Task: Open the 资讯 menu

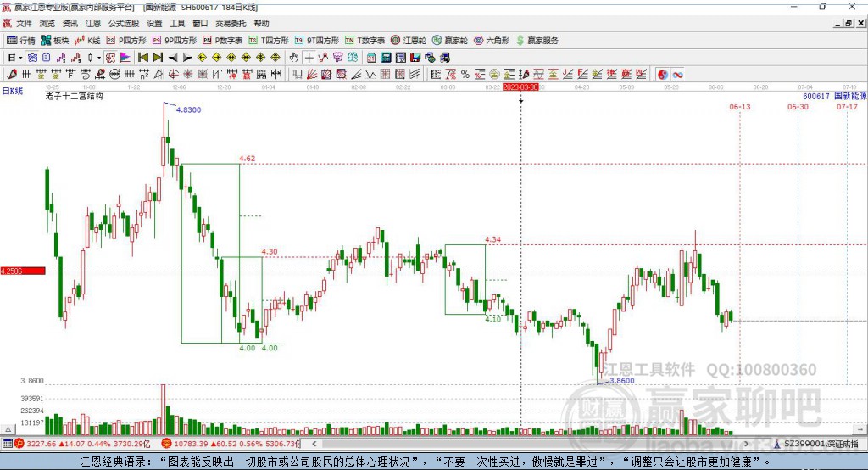Action: click(70, 23)
